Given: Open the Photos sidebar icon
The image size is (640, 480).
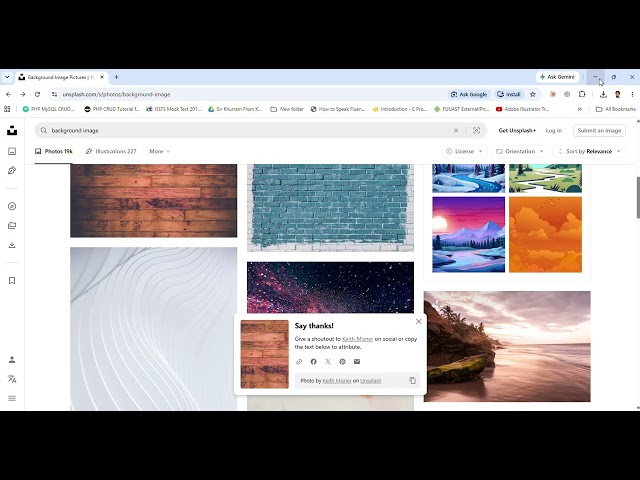Looking at the screenshot, I should 12,151.
